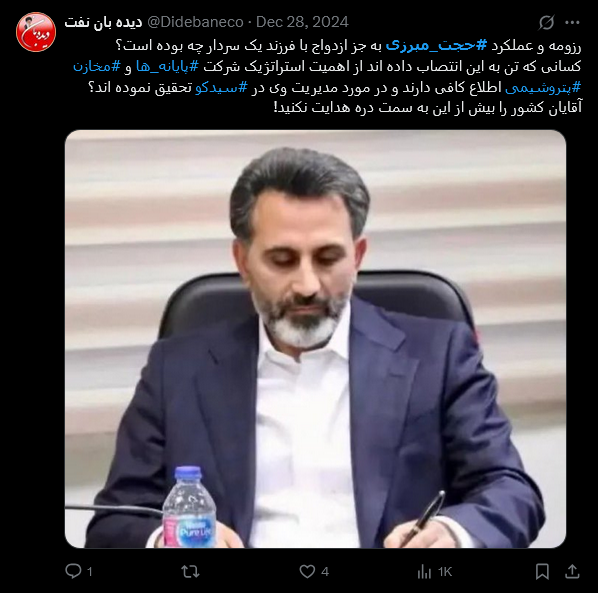Open the reply icon with 1 comment

click(x=73, y=571)
